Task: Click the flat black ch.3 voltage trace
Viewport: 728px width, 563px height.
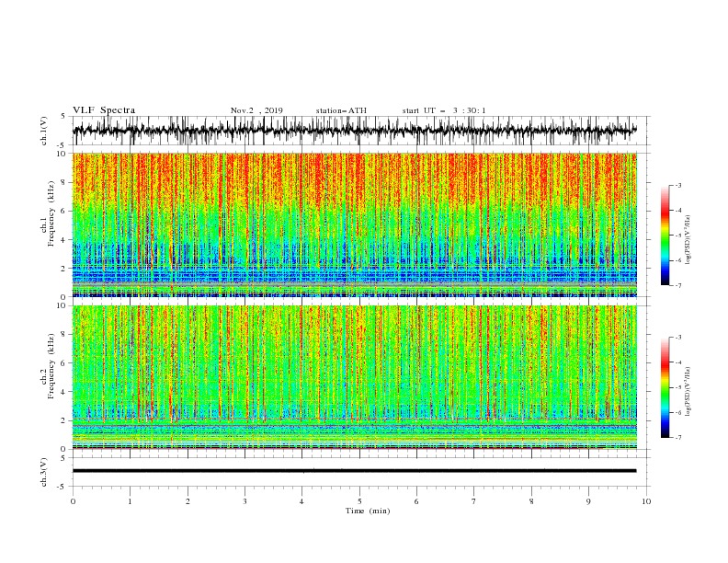Action: [x=354, y=471]
